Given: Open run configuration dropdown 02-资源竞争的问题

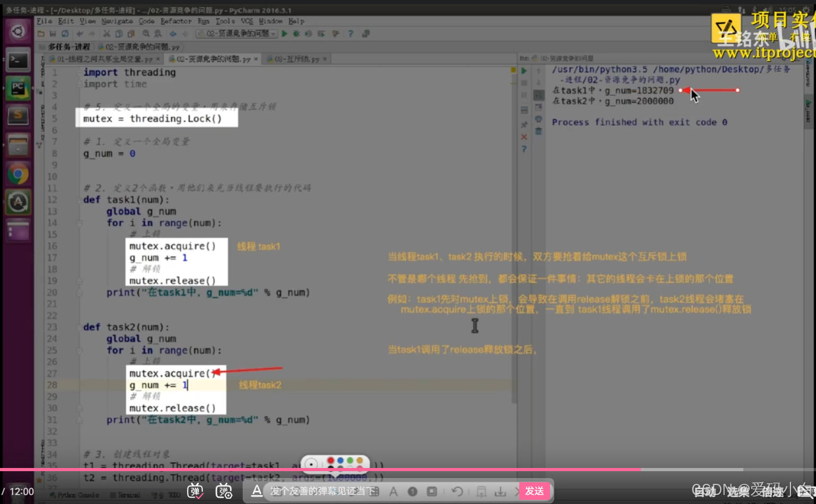Looking at the screenshot, I should click(236, 34).
